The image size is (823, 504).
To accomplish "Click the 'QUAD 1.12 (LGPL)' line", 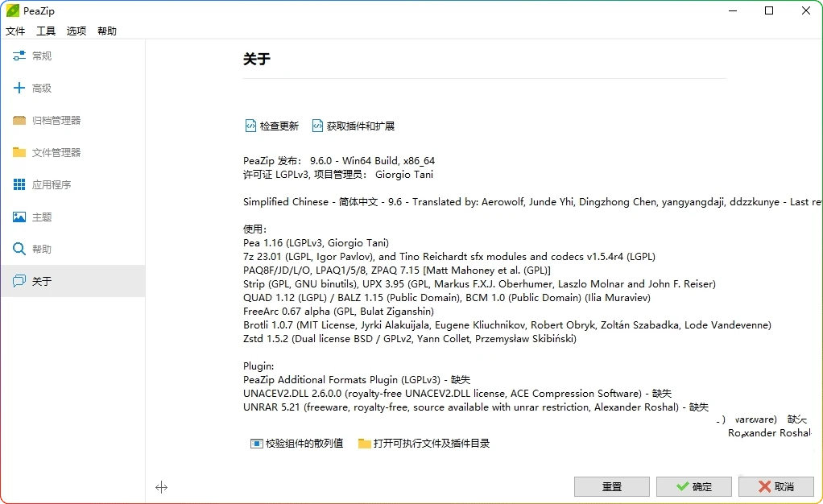I will point(447,297).
